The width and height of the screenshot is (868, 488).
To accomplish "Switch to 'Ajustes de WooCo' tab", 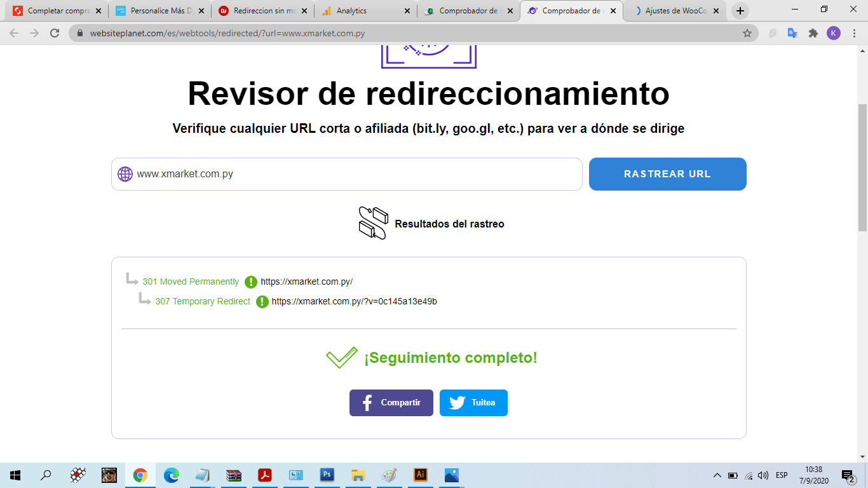I will pyautogui.click(x=674, y=11).
